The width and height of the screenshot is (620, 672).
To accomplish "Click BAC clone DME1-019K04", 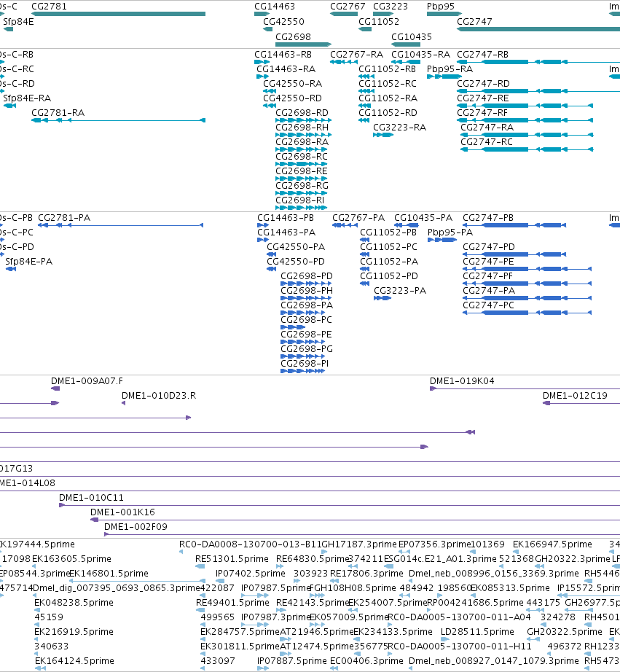I will click(x=462, y=381).
